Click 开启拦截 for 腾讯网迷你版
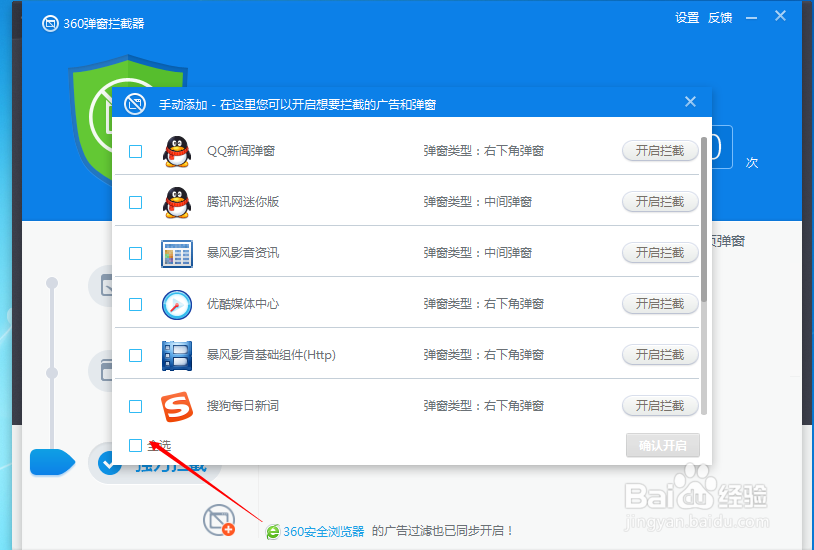This screenshot has width=814, height=550. coord(660,202)
